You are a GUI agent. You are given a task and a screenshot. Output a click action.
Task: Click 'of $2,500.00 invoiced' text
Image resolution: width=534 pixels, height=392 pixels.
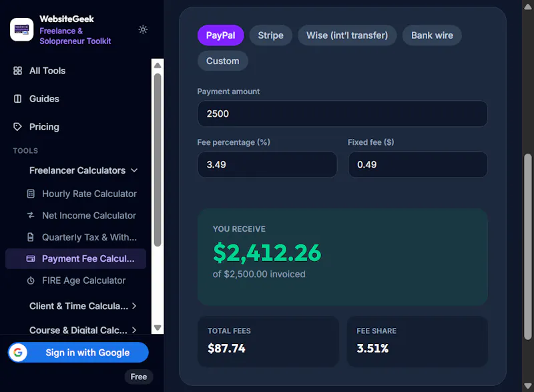coord(259,274)
